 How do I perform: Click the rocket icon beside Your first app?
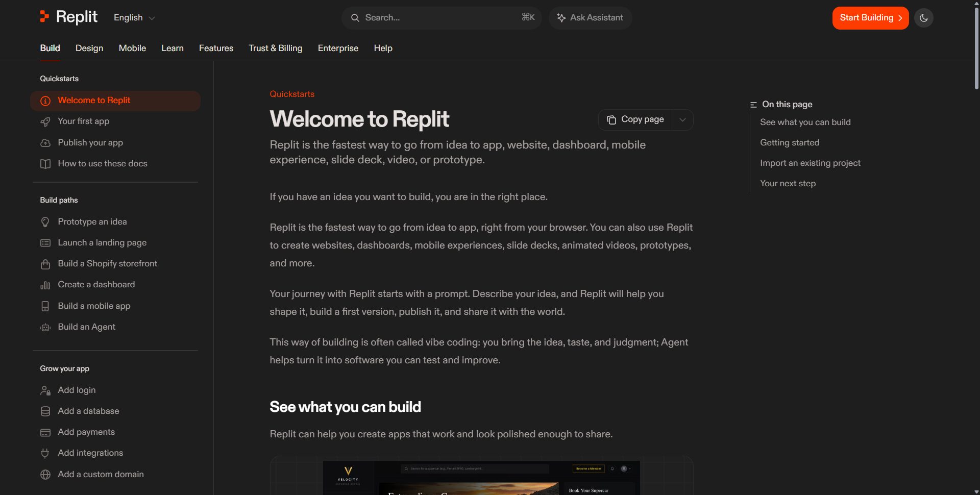click(x=45, y=122)
